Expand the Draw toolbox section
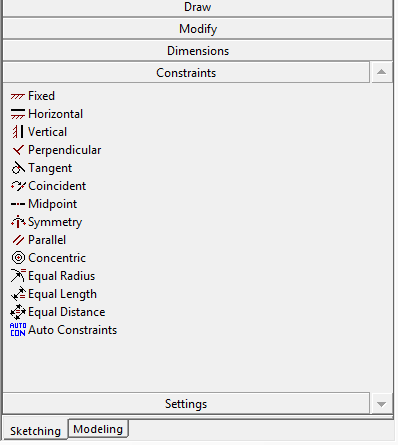 point(198,7)
